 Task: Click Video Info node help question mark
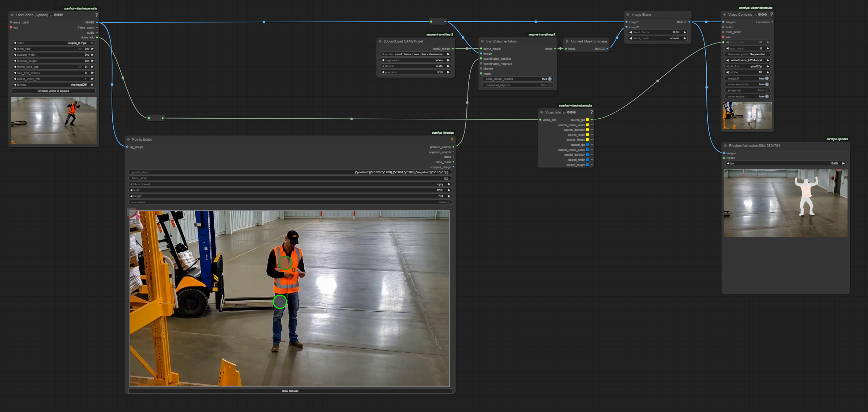click(591, 112)
